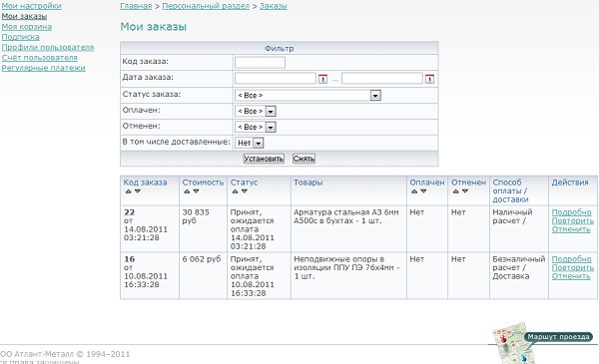Open Статус заказа dropdown
The height and width of the screenshot is (364, 599).
(x=307, y=96)
